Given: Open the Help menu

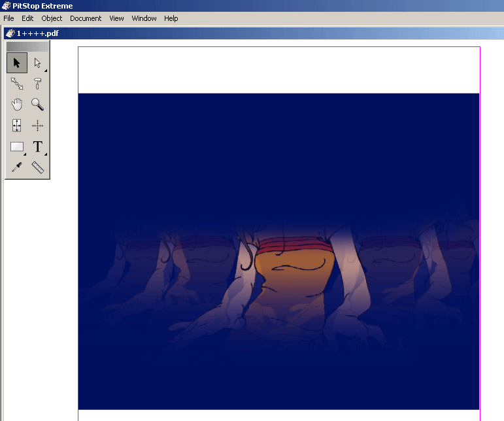Looking at the screenshot, I should pyautogui.click(x=171, y=18).
